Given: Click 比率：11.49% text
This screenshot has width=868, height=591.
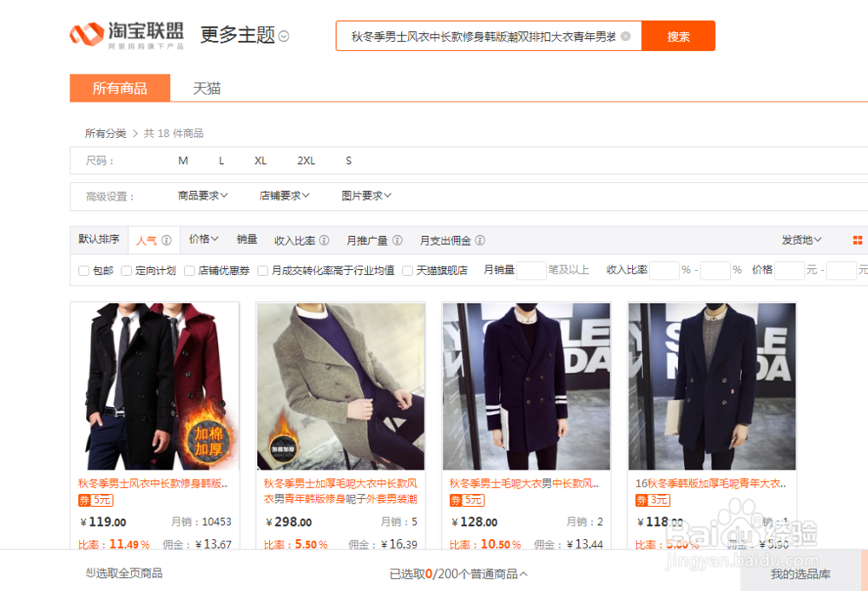Looking at the screenshot, I should (114, 544).
